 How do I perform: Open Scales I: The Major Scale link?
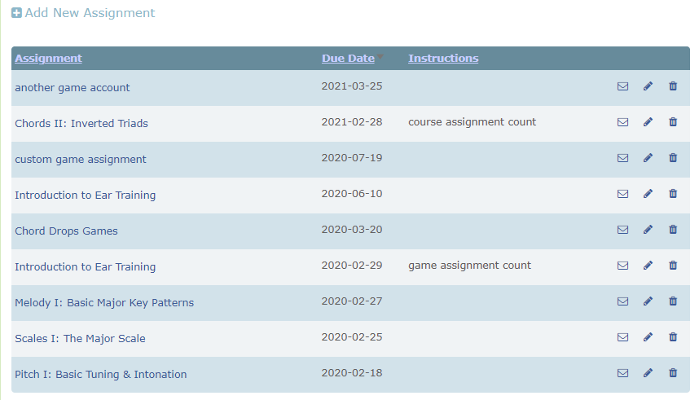80,338
